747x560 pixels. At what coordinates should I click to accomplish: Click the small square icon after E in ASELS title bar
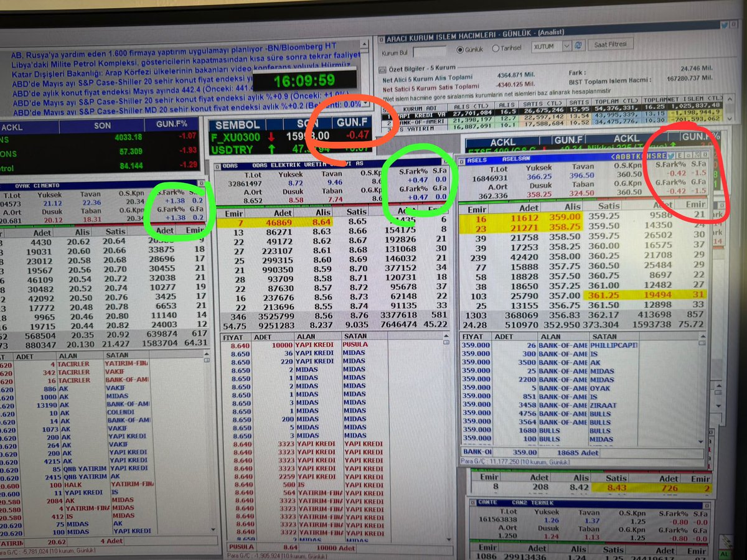[x=688, y=155]
